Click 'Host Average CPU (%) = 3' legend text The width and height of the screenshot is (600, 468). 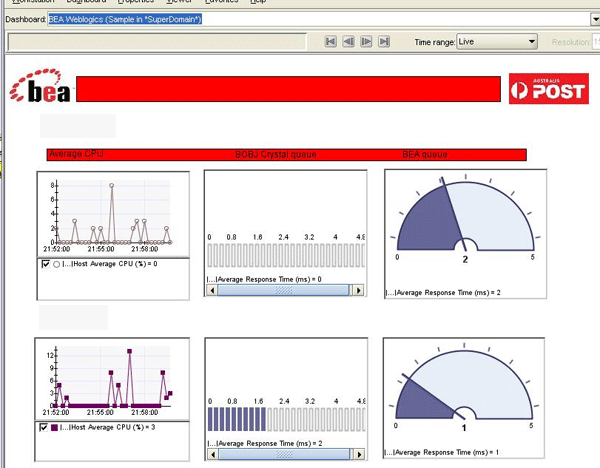coord(108,427)
